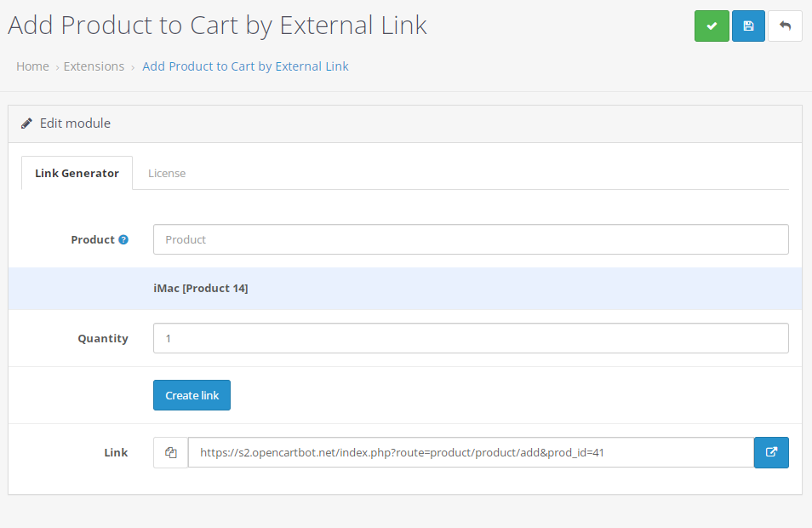This screenshot has height=528, width=812.
Task: Click the current page breadcrumb link
Action: click(x=245, y=66)
